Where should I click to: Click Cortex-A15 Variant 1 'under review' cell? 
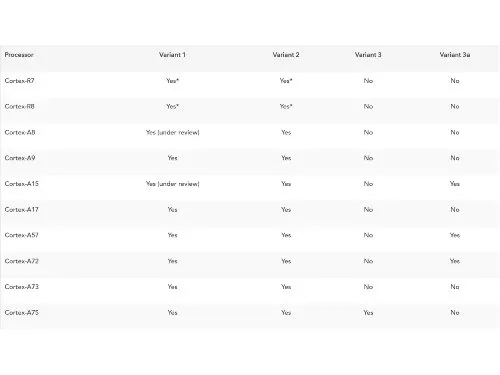point(172,184)
